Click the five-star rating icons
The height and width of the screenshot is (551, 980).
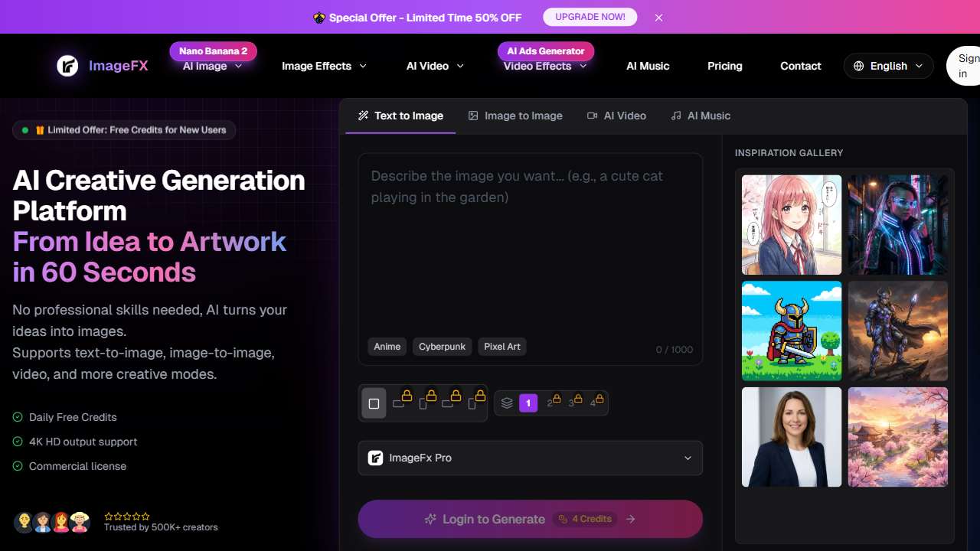pyautogui.click(x=127, y=517)
